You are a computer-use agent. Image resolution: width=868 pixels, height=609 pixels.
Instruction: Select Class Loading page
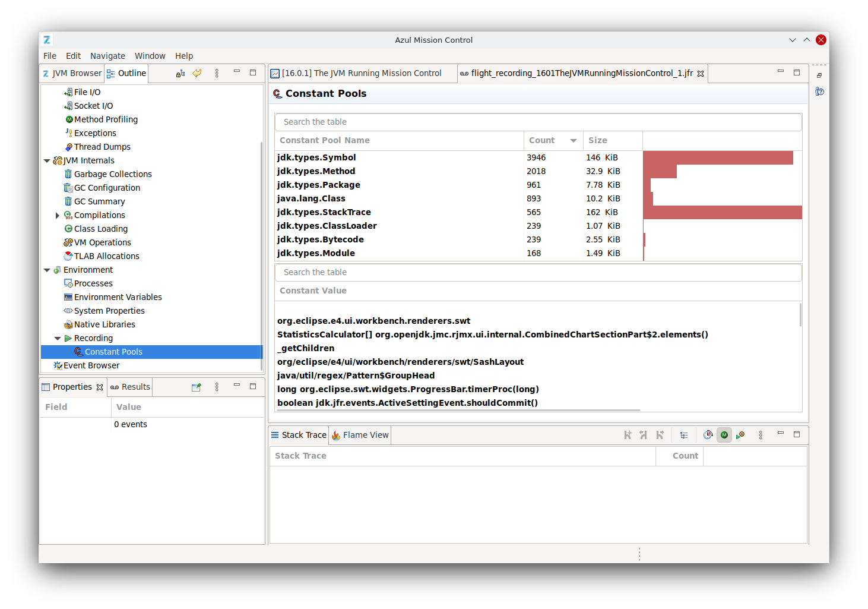click(x=100, y=229)
